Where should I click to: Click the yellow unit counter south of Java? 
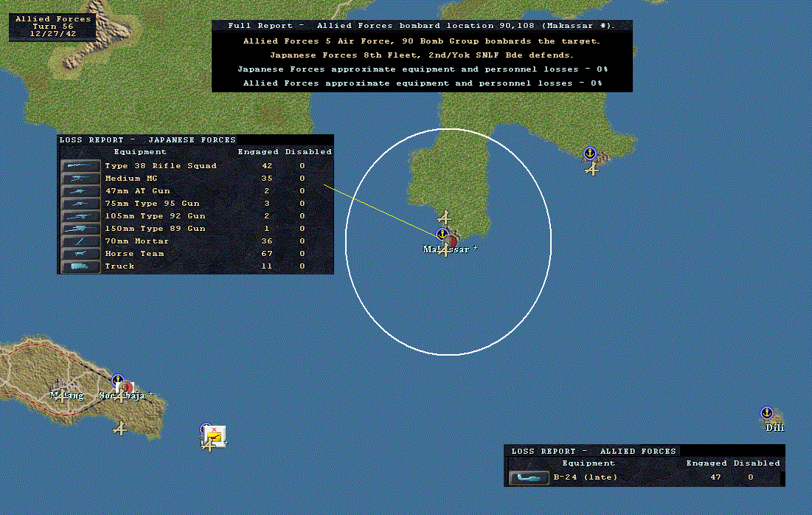[x=215, y=436]
